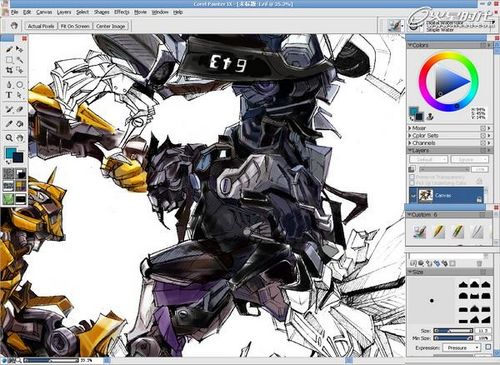Select the Dropper tool
This screenshot has height=365, width=500.
pyautogui.click(x=9, y=124)
